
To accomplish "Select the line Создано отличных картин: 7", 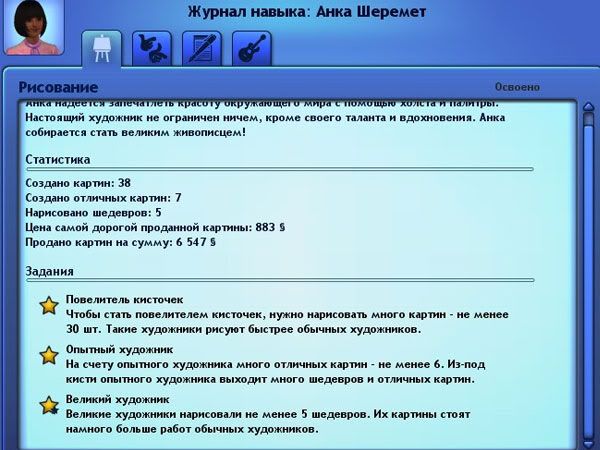I will (103, 198).
